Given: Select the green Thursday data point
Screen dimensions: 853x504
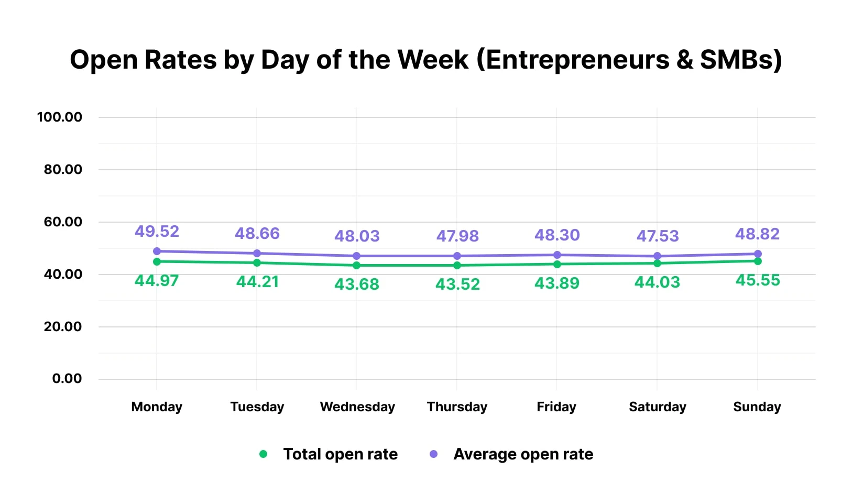Looking at the screenshot, I should coord(457,266).
